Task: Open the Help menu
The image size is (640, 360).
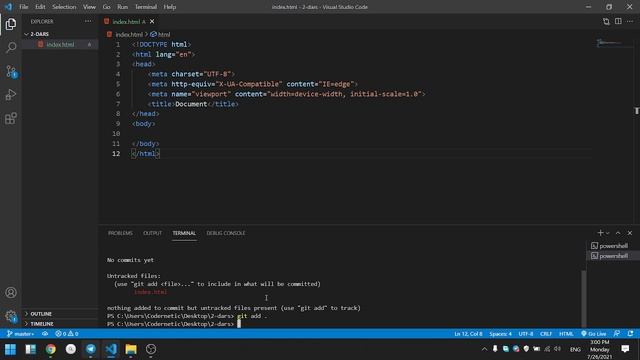Action: point(170,7)
